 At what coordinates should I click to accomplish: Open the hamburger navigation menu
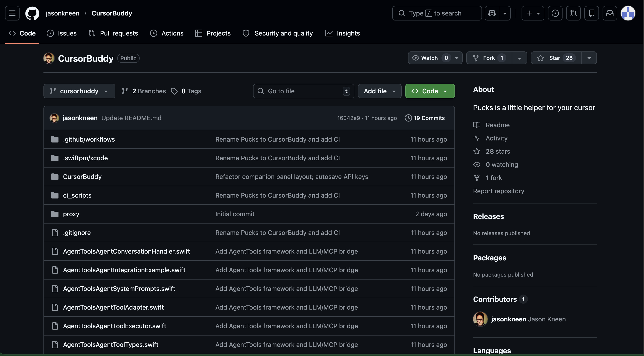(12, 13)
